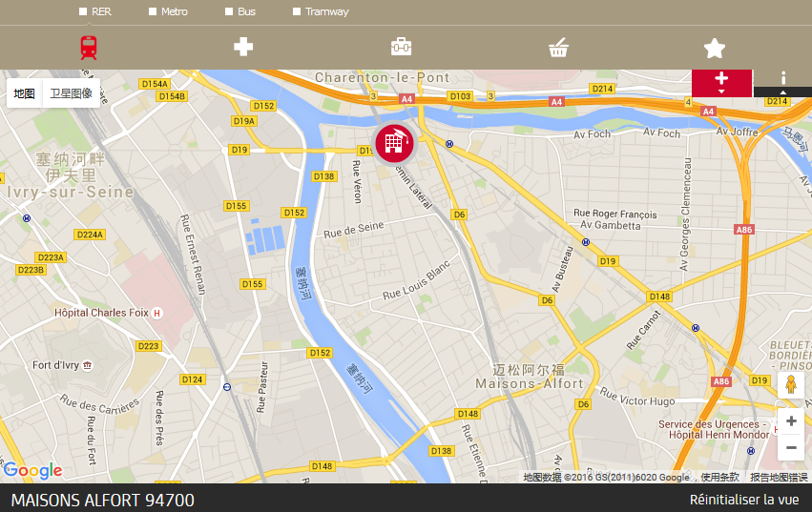Enable the RER checkbox
This screenshot has height=512, width=812.
[x=83, y=11]
